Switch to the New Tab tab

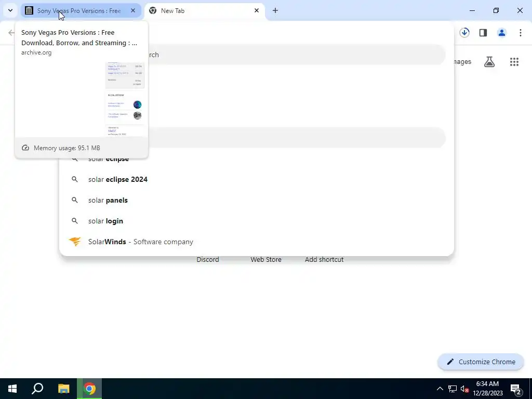pos(204,11)
